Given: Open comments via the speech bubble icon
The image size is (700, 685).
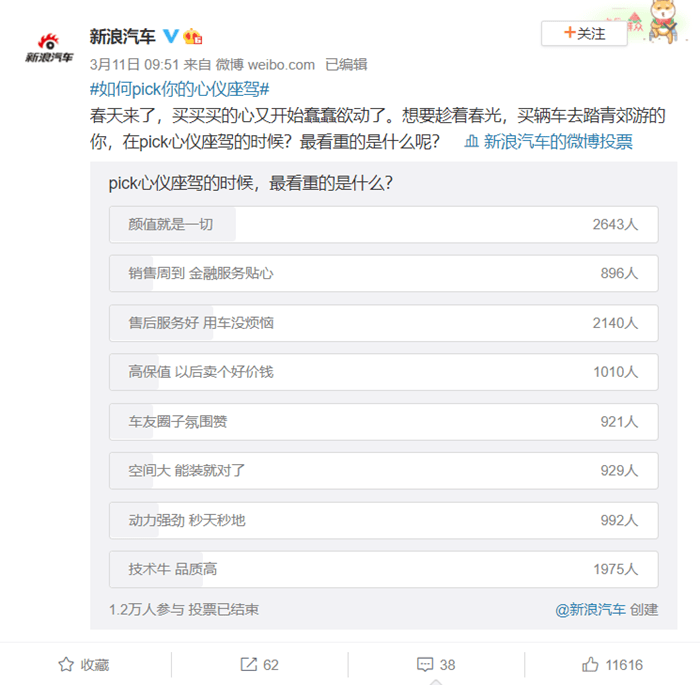Looking at the screenshot, I should pyautogui.click(x=424, y=664).
